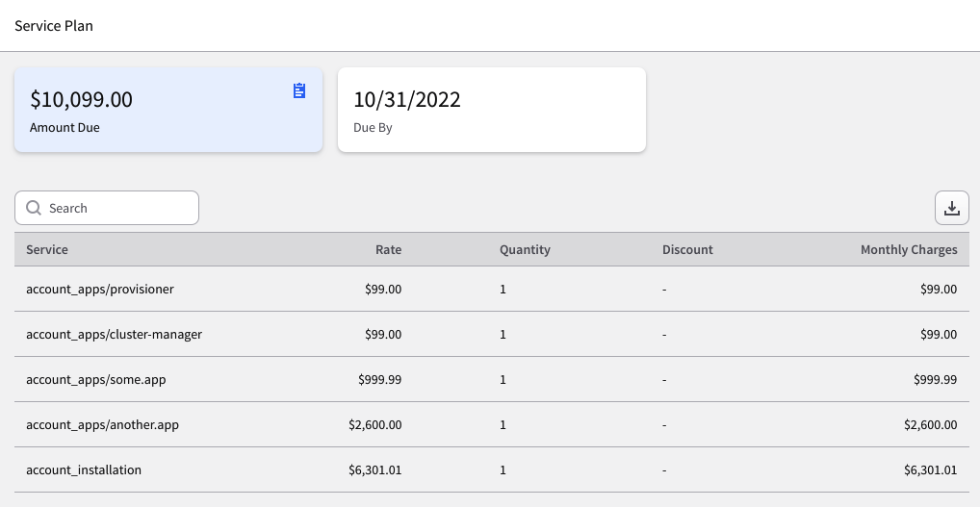980x507 pixels.
Task: Select the account_apps/cluster-manager row
Action: point(492,334)
